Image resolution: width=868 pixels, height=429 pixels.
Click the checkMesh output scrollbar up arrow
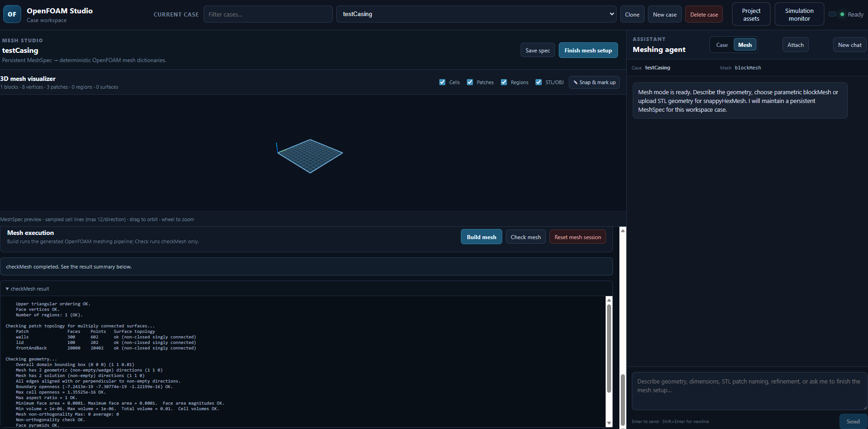click(x=609, y=300)
